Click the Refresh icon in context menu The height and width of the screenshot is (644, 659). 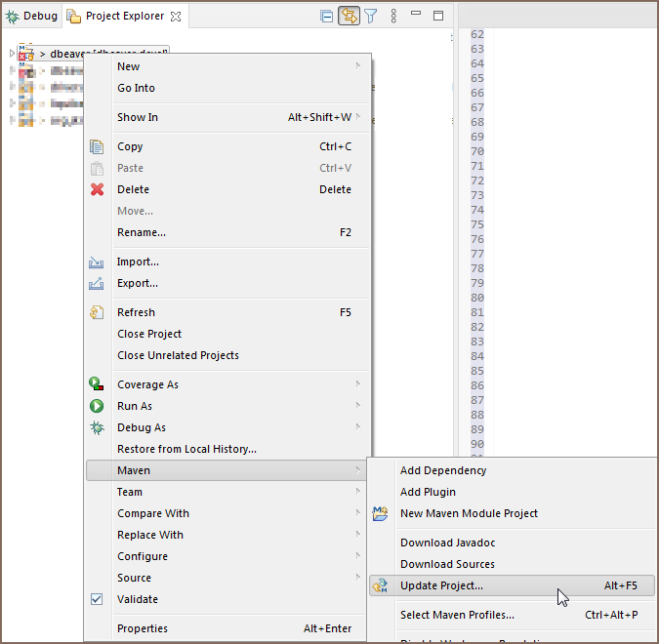[97, 312]
